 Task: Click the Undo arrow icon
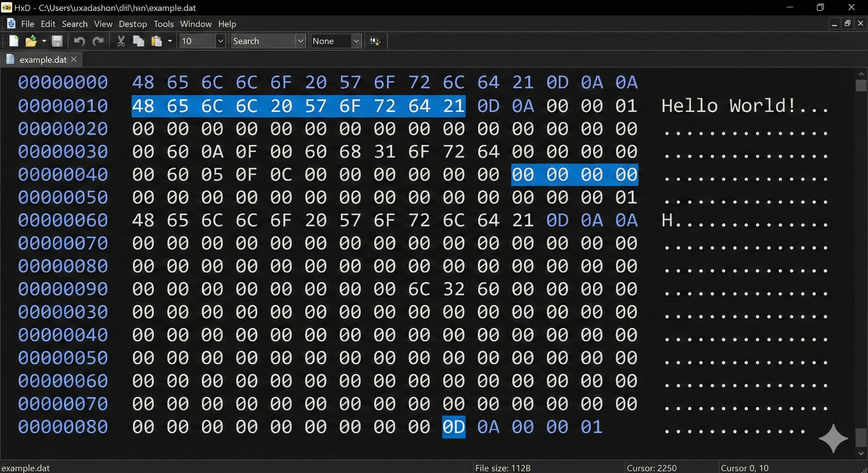(x=79, y=41)
